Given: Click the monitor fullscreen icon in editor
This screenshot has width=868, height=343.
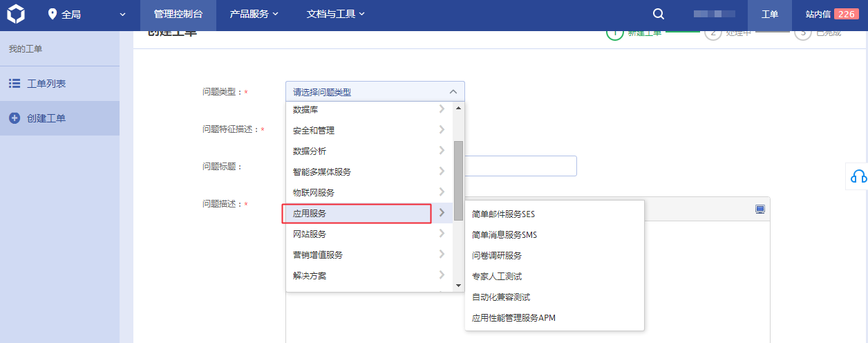Looking at the screenshot, I should pyautogui.click(x=760, y=209).
